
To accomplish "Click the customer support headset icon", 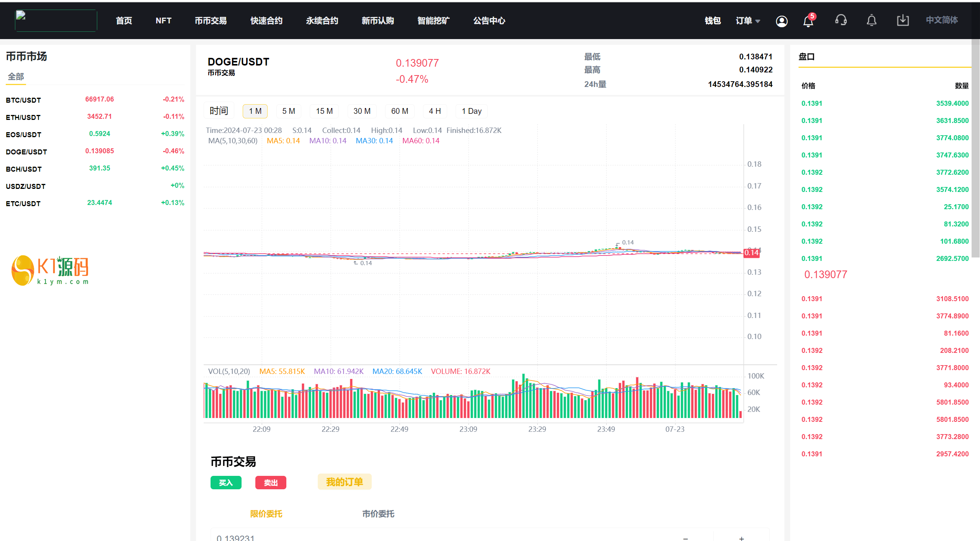I will [841, 20].
